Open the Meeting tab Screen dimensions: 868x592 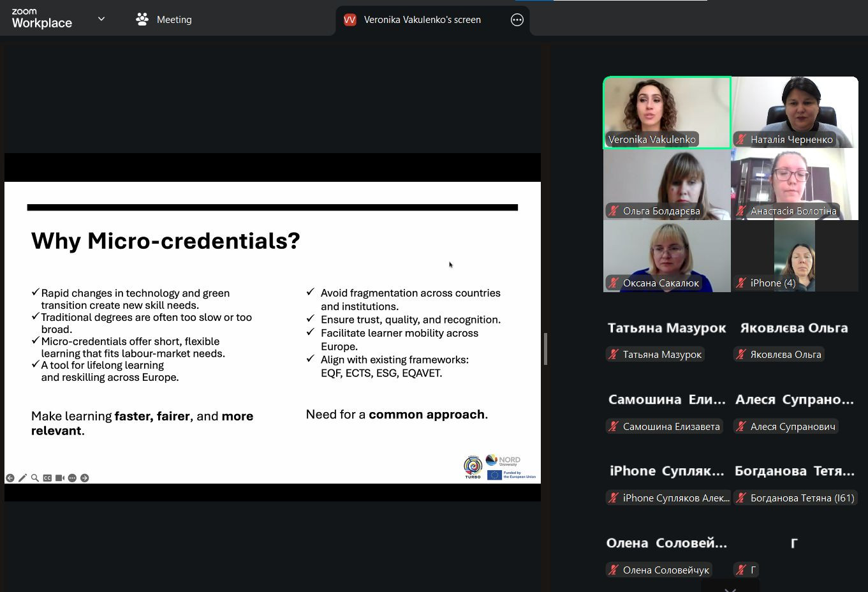(x=173, y=20)
